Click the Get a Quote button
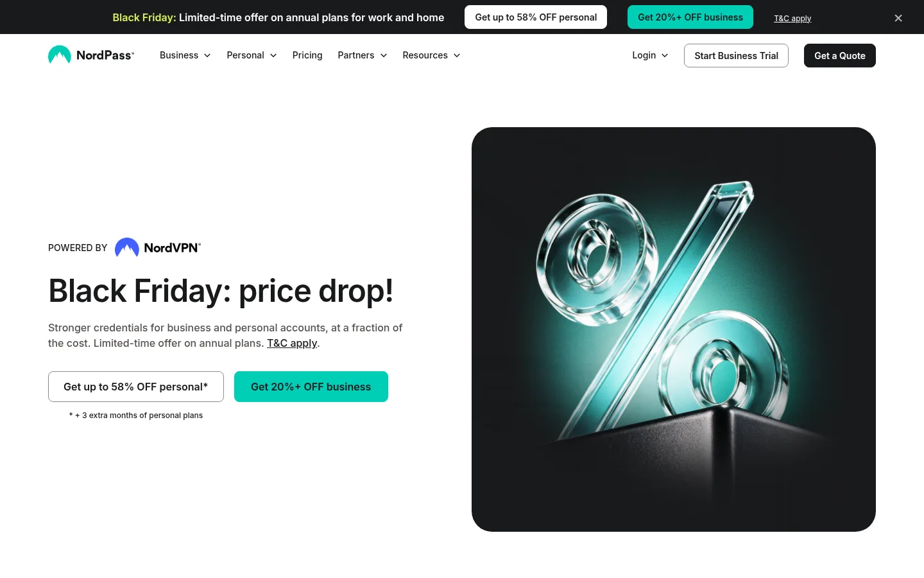This screenshot has height=578, width=924. point(840,56)
